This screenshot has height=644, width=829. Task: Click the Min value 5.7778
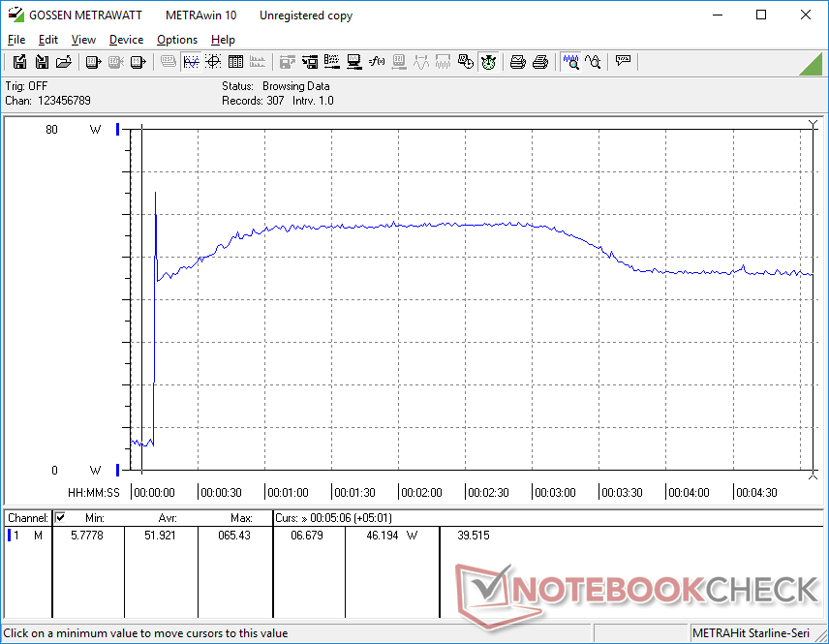point(87,536)
